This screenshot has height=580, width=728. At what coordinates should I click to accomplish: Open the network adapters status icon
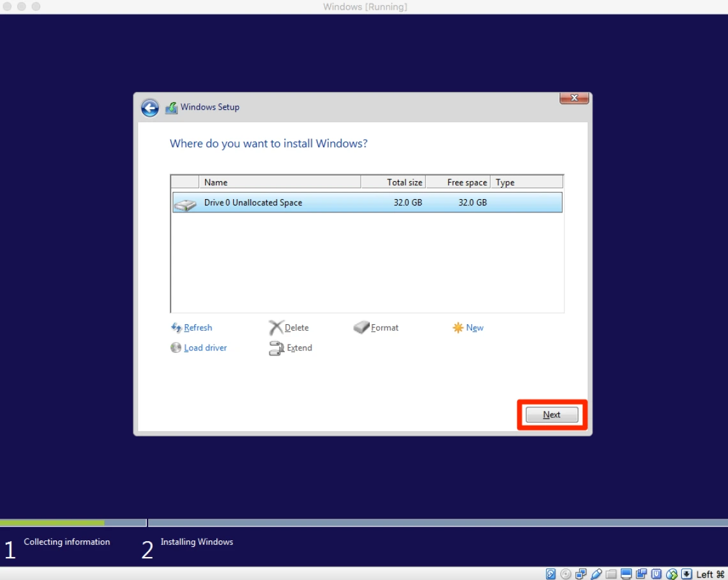(x=581, y=574)
